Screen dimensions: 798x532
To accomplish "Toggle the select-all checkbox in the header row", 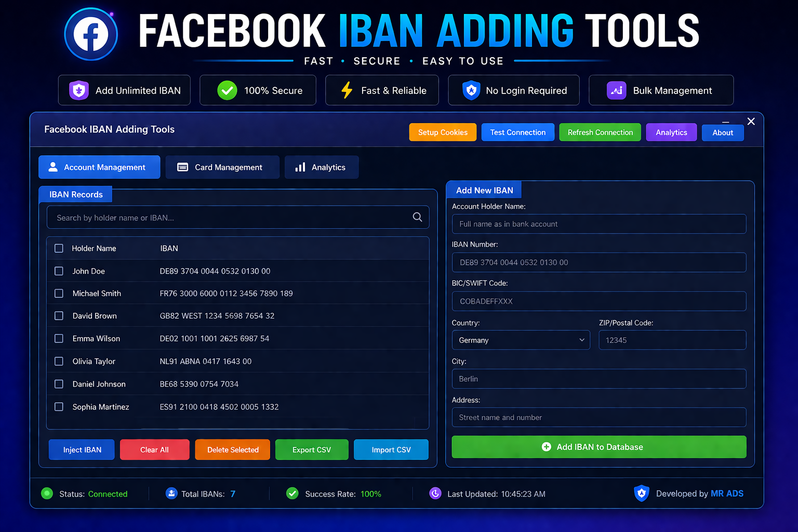I will pyautogui.click(x=59, y=248).
